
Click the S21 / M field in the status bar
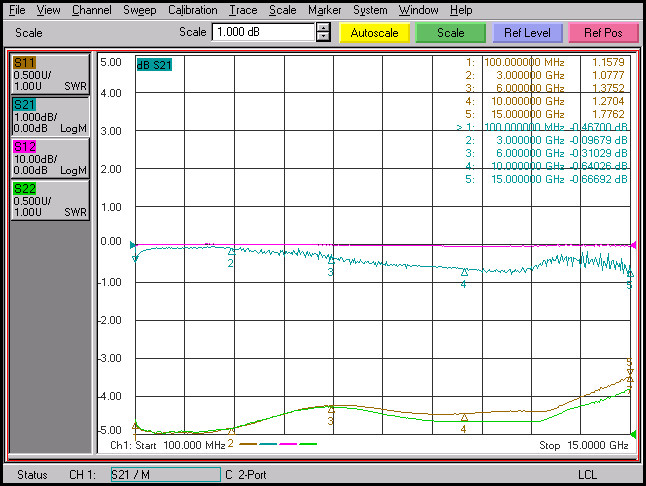(163, 474)
